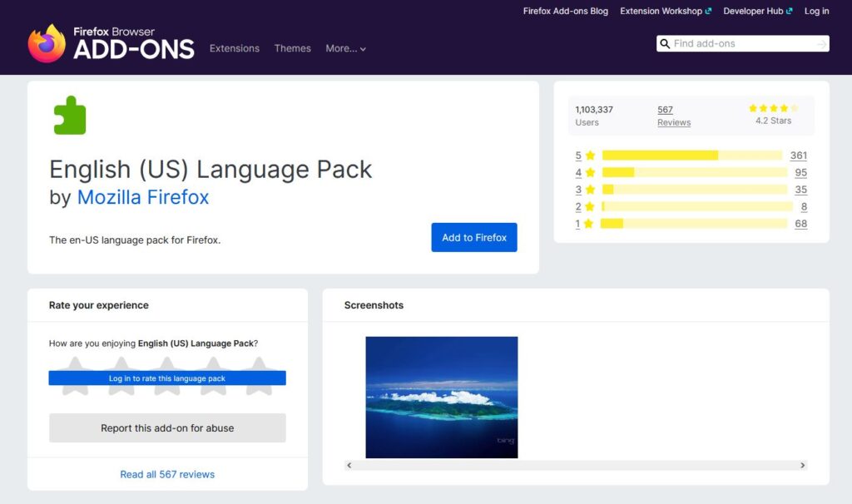Click the 567 Reviews link

coord(674,116)
